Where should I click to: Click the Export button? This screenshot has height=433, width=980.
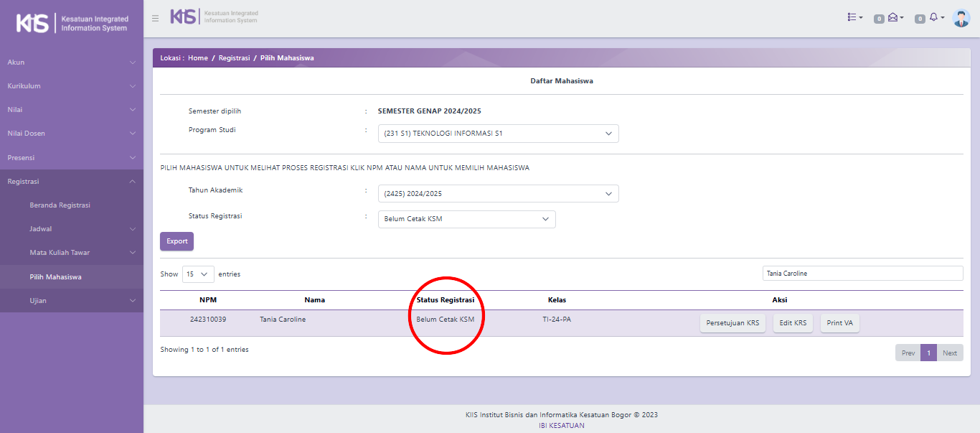point(176,241)
